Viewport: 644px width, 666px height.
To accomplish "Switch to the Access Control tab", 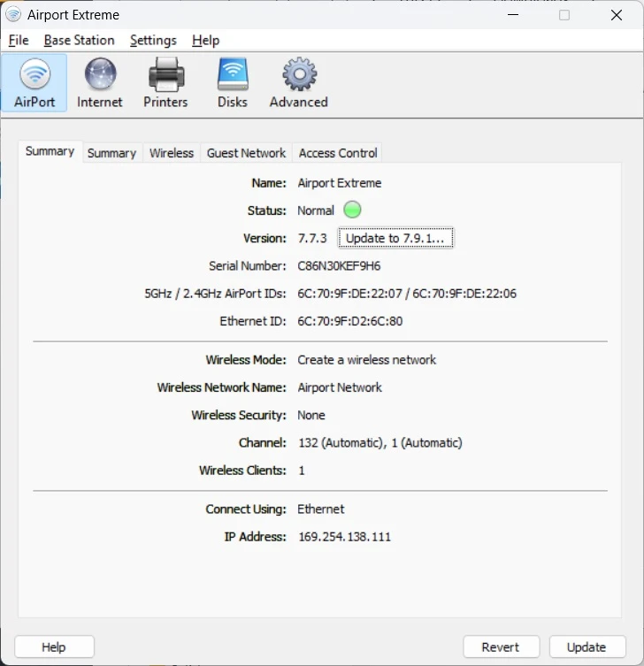I will tap(338, 153).
